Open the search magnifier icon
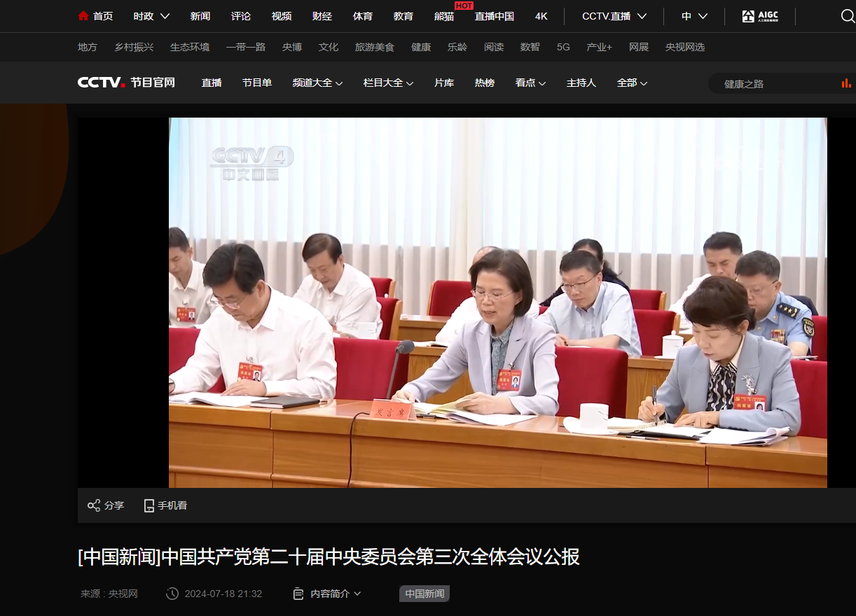The height and width of the screenshot is (616, 856). [x=848, y=16]
